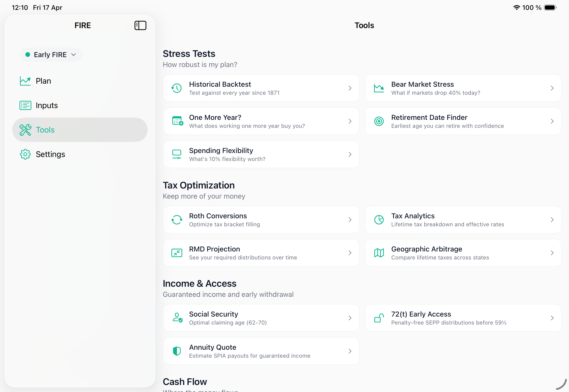
Task: Open the Early FIRE scenario dropdown
Action: (x=51, y=55)
